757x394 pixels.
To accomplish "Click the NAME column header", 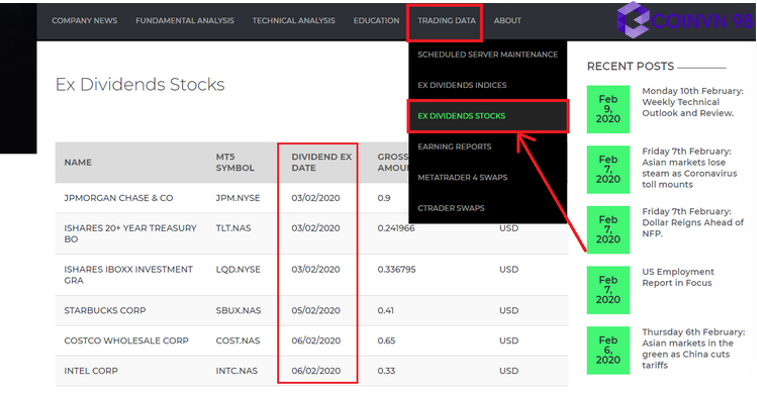I will 78,162.
